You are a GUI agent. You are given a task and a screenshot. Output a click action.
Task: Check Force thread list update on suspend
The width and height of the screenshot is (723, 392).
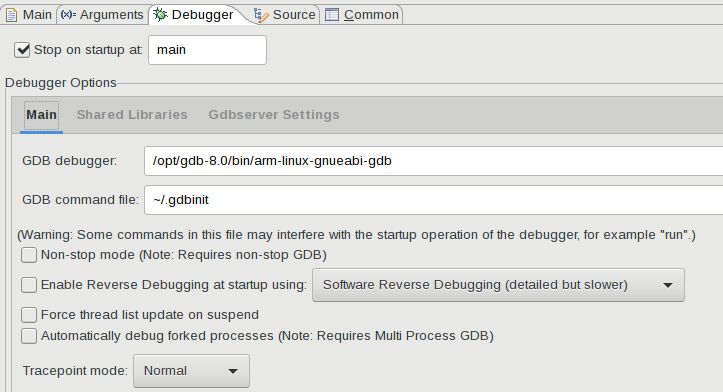click(x=29, y=315)
